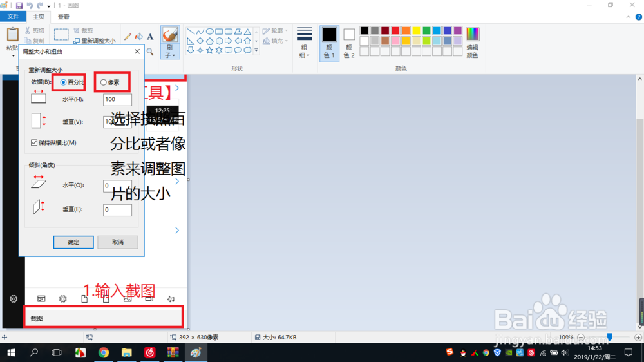Select Color 2 (颜色2) button
This screenshot has height=362, width=644.
pos(349,43)
